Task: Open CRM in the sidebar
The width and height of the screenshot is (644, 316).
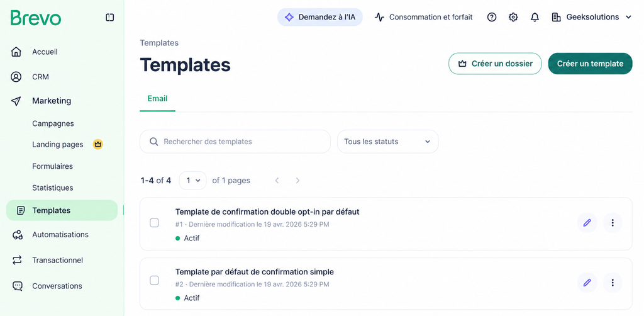Action: (41, 77)
